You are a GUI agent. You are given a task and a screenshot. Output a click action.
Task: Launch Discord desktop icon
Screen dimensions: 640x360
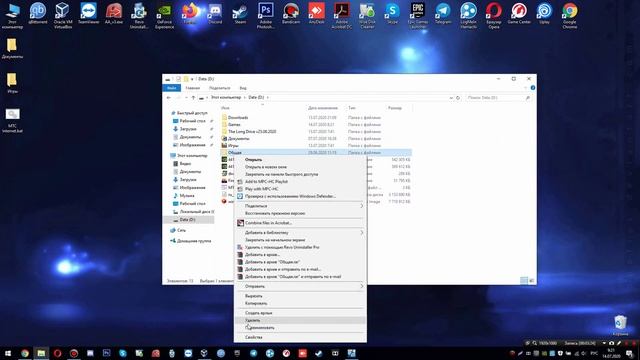(x=215, y=14)
